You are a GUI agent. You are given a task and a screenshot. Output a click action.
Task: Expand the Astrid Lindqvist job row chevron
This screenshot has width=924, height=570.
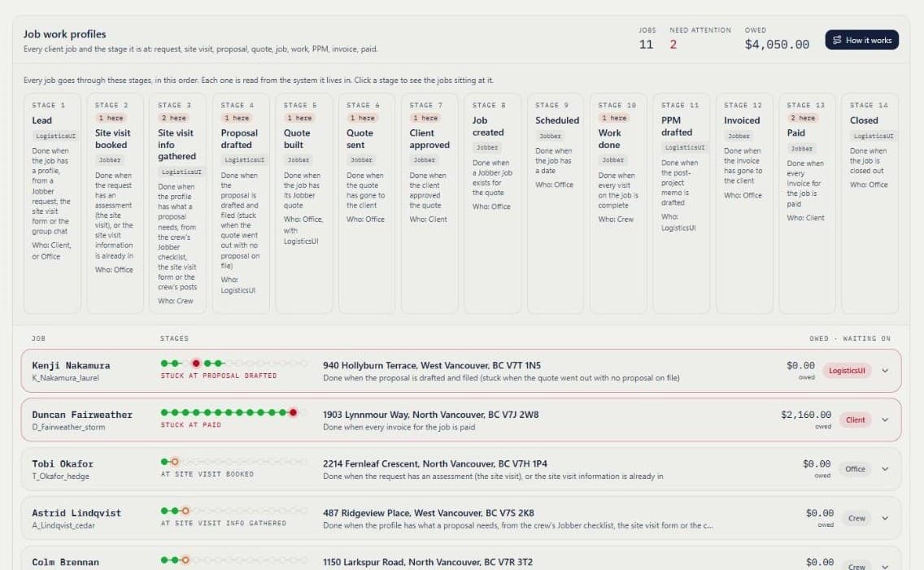(884, 518)
